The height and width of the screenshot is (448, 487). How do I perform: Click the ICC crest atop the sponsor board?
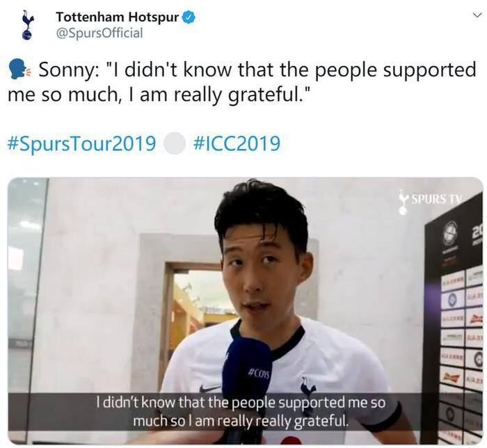tap(451, 232)
